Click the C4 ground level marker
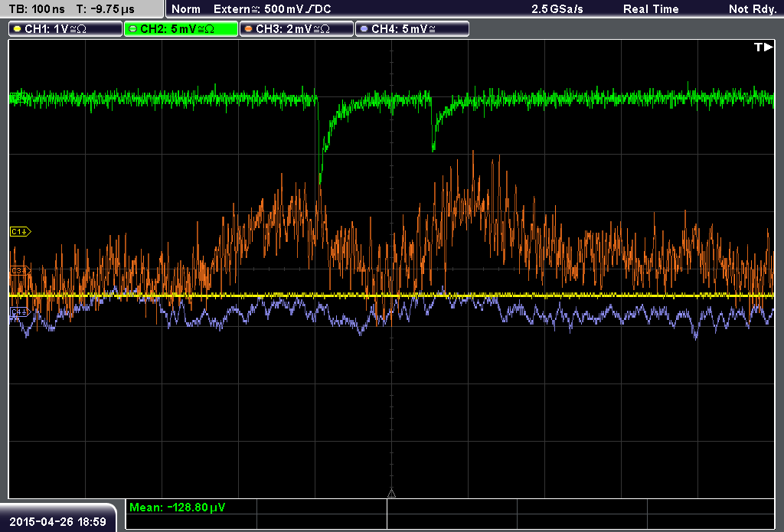The height and width of the screenshot is (532, 784). 21,312
